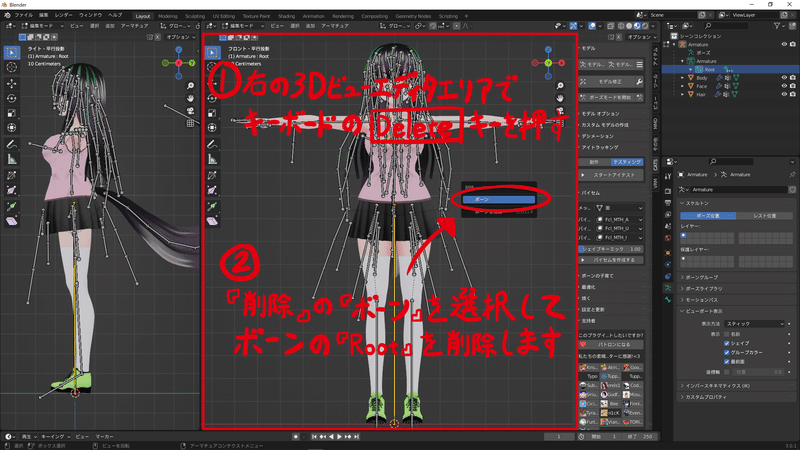Expand カスタムプロパティ panel
Viewport: 800px width, 450px height.
[x=736, y=397]
